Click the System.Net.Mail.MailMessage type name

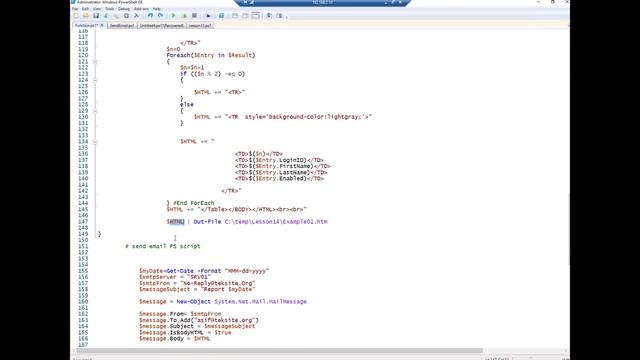tap(260, 302)
